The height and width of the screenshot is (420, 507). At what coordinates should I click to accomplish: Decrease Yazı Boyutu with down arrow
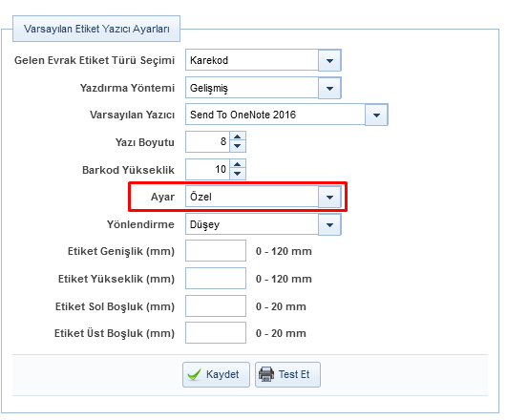click(x=238, y=146)
